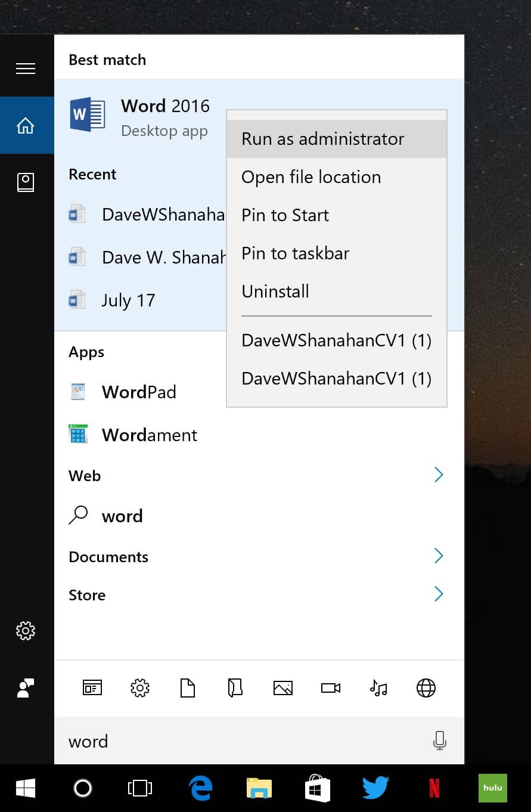Open the first DaveWShanahanCV1 (1) menu entry
The width and height of the screenshot is (531, 812).
click(337, 340)
